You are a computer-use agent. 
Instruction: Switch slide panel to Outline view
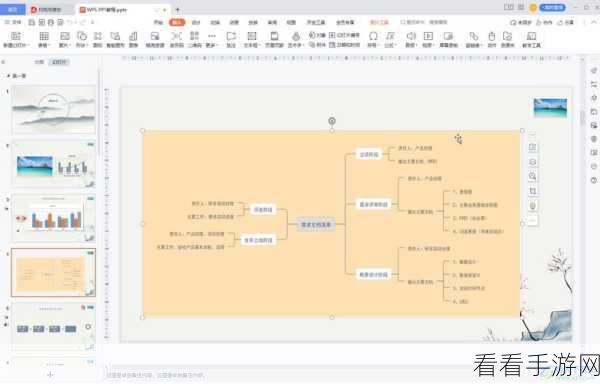tap(39, 62)
